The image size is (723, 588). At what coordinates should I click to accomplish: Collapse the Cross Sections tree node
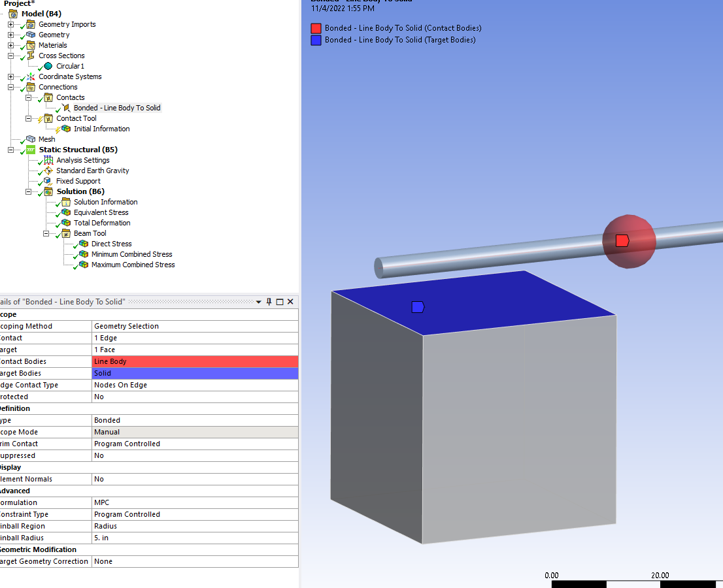[11, 56]
